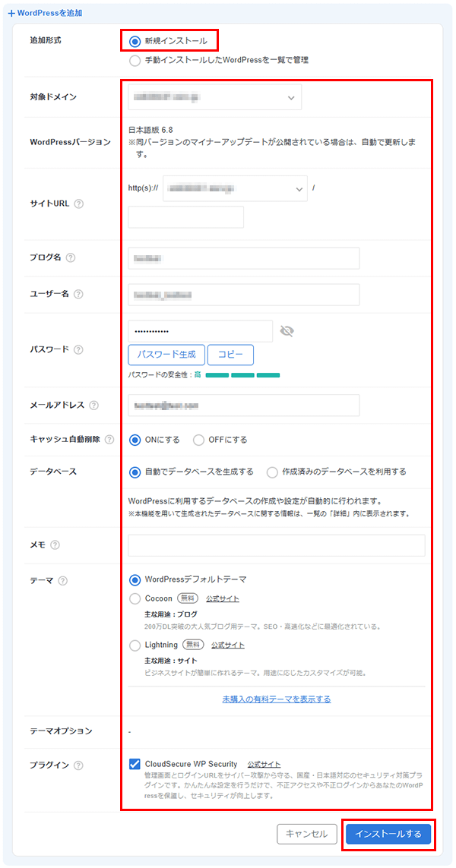The height and width of the screenshot is (868, 456).
Task: Select ONにする for cache auto-delete
Action: [135, 440]
